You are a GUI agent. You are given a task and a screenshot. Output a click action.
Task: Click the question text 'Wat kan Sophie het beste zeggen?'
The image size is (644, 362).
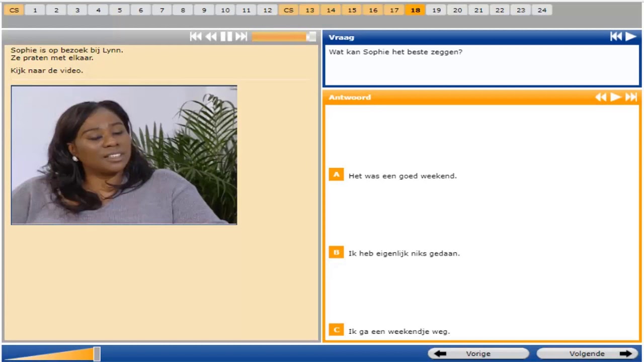click(395, 52)
